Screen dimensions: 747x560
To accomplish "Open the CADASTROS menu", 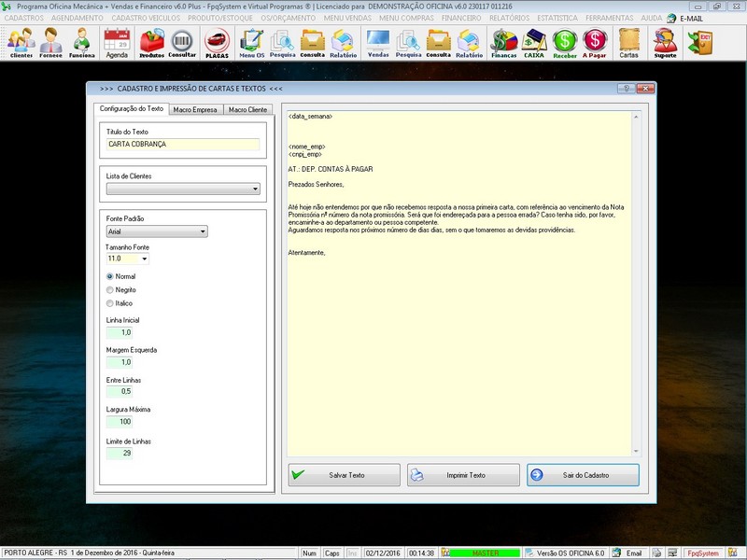I will coord(24,18).
